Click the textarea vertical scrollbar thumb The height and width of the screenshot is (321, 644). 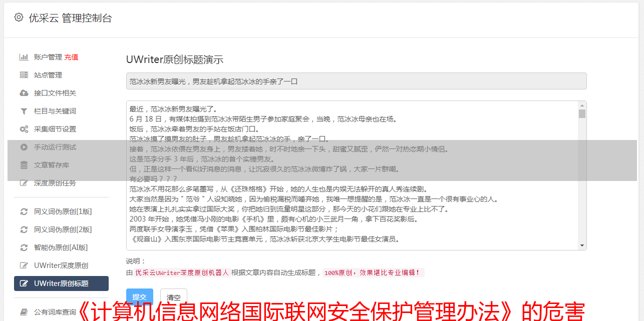click(582, 113)
